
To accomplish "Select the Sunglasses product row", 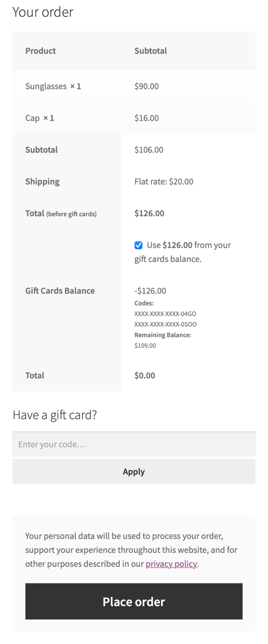I will pyautogui.click(x=134, y=86).
